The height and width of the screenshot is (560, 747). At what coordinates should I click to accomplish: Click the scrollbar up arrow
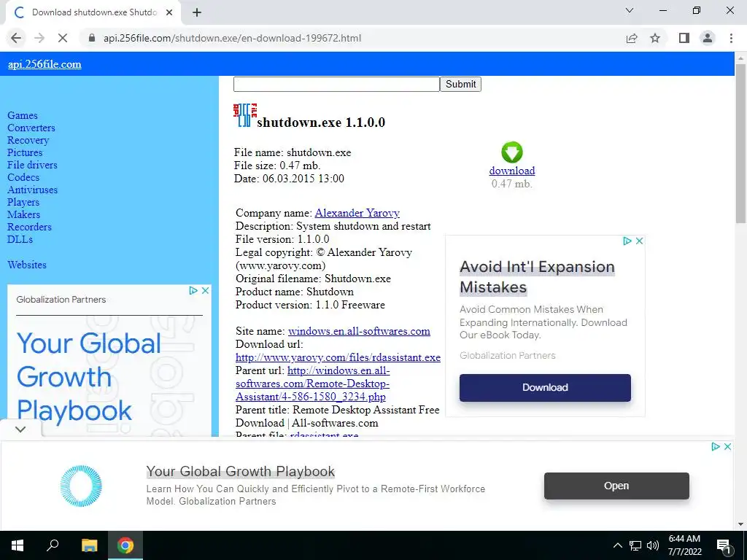click(741, 58)
